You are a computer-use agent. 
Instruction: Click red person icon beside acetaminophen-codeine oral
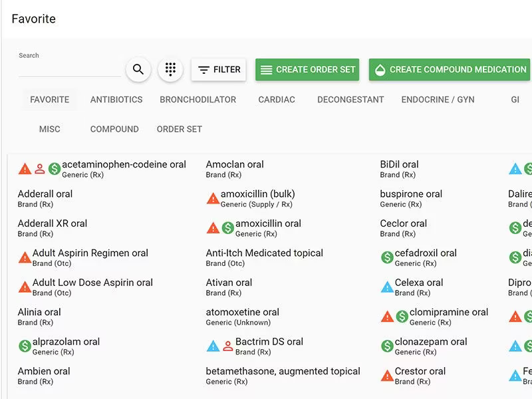click(40, 169)
